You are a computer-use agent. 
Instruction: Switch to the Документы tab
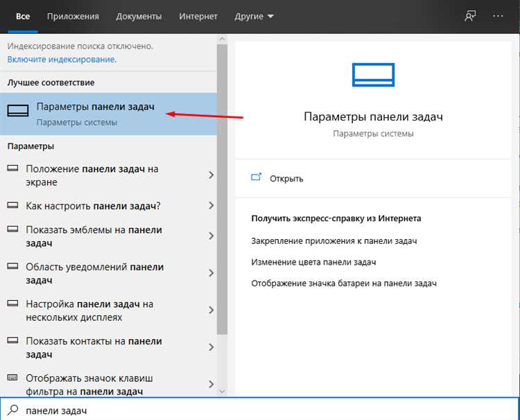click(x=139, y=16)
